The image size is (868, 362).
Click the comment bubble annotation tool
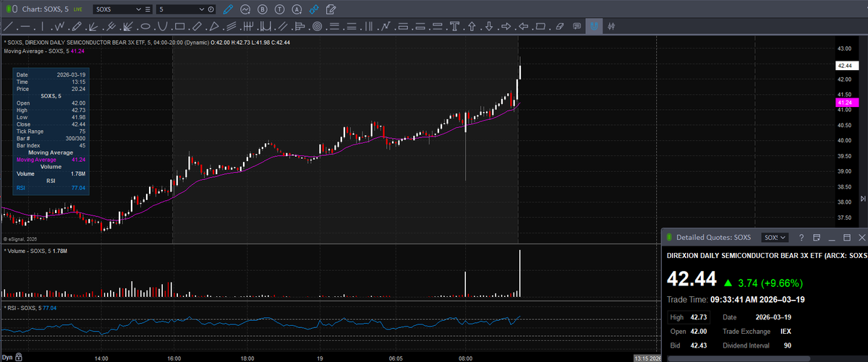(x=576, y=27)
